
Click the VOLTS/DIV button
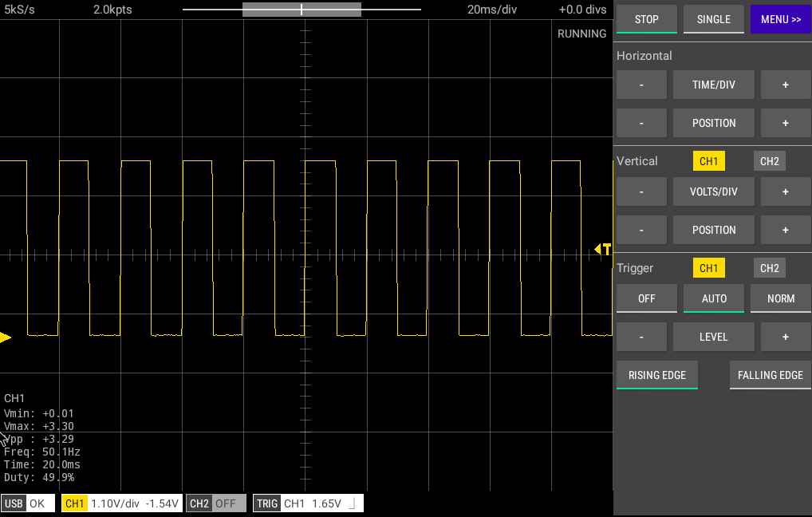pyautogui.click(x=714, y=191)
